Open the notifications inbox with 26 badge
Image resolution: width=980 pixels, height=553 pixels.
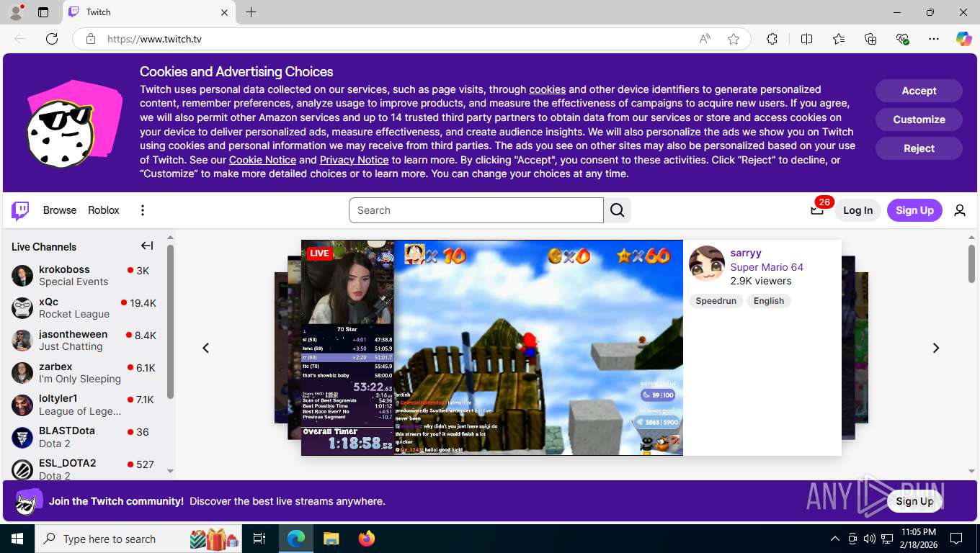pos(817,210)
